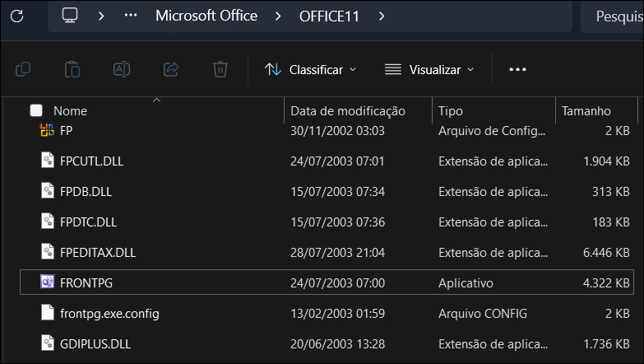Sort by Data de modificação column
Screen dimensions: 644x364
pyautogui.click(x=348, y=110)
